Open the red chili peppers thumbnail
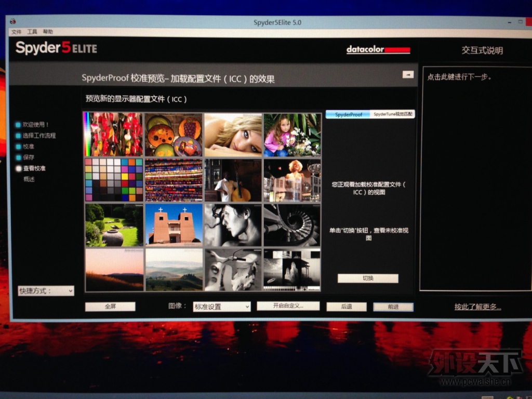Image resolution: width=532 pixels, height=399 pixels. (x=113, y=135)
